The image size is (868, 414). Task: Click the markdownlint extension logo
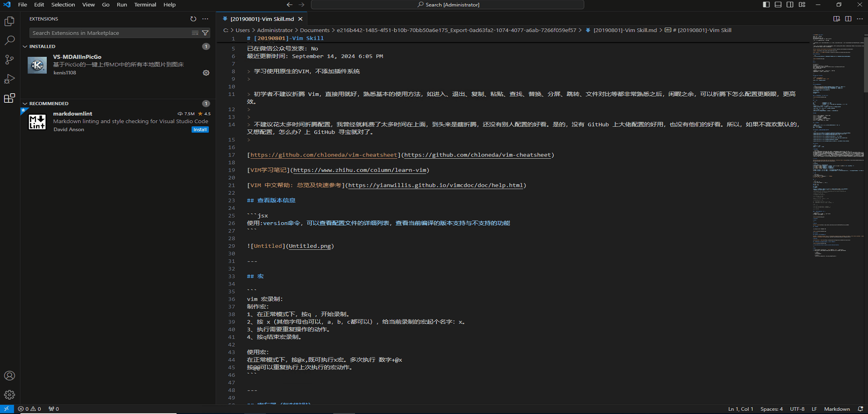point(37,122)
